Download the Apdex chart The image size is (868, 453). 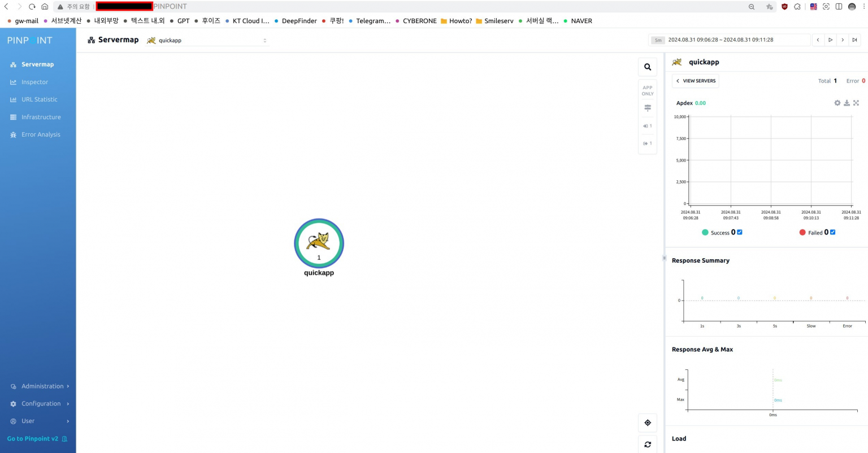point(847,103)
